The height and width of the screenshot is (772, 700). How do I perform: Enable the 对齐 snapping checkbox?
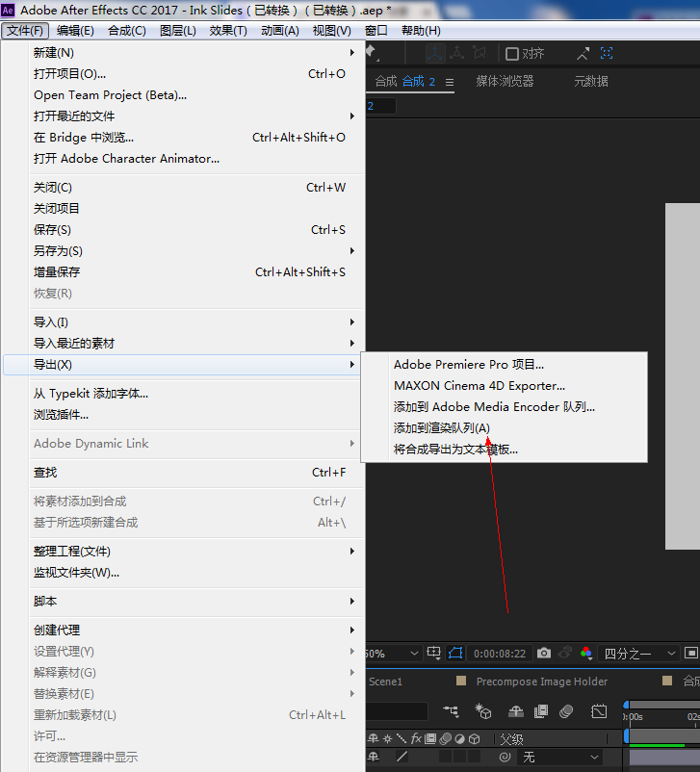(x=512, y=54)
